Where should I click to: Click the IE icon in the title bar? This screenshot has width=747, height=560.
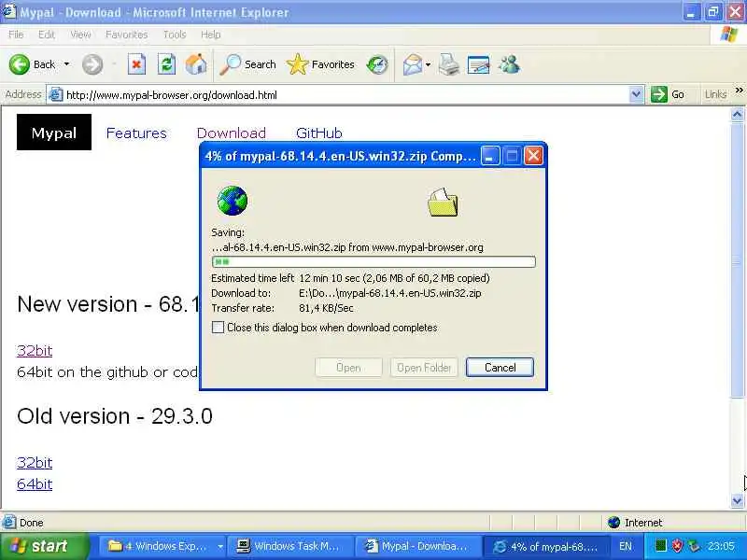[9, 11]
